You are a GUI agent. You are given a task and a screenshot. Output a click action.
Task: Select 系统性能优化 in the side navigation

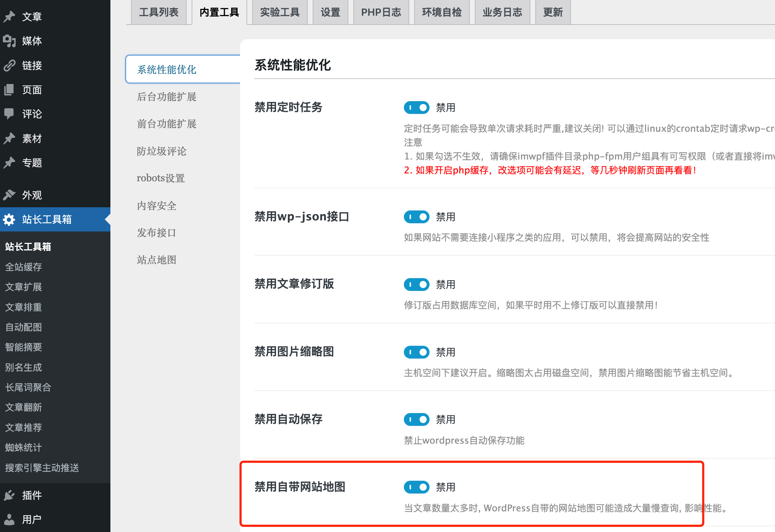(x=183, y=69)
